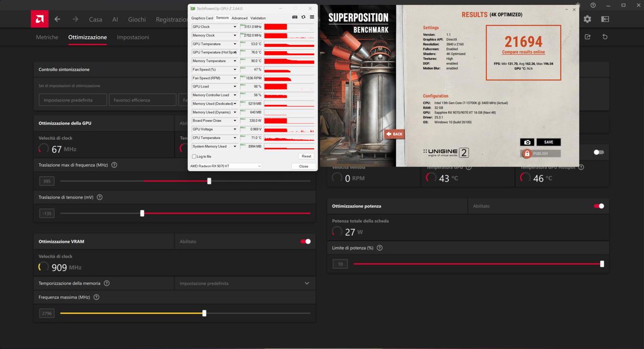
Task: Open Fan Speed (RPM) sensor dropdown
Action: tap(234, 78)
